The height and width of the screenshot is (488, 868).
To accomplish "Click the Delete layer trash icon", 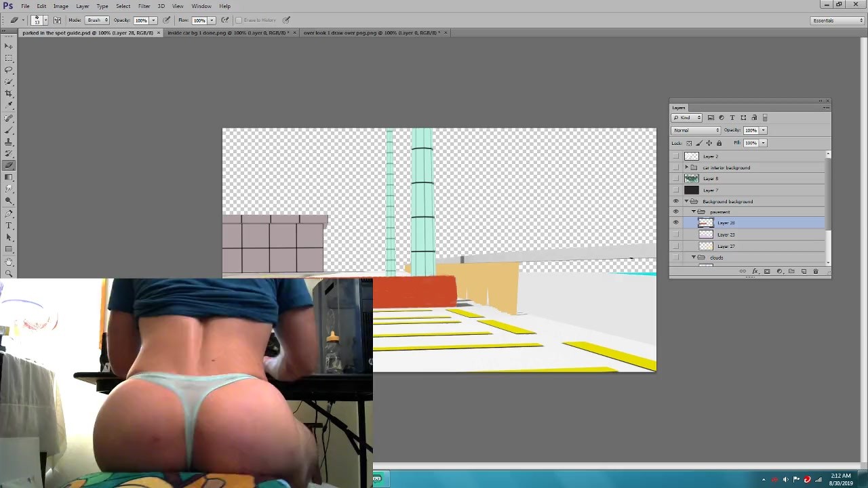I will click(816, 271).
